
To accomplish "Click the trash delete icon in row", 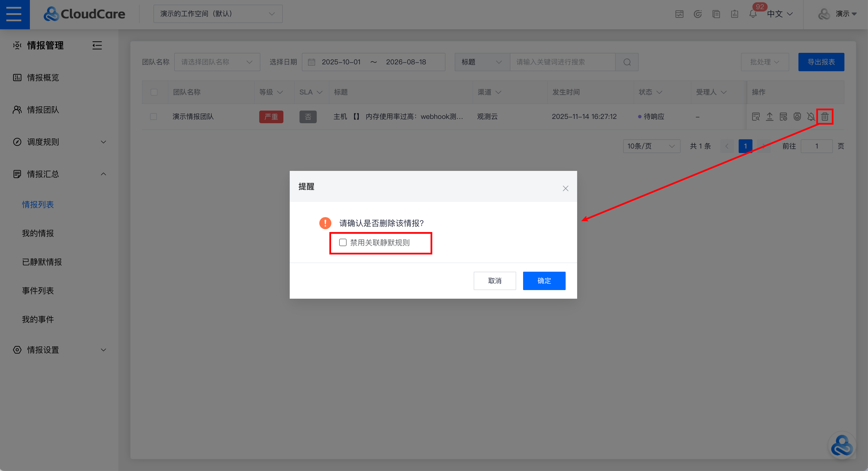I will [825, 117].
